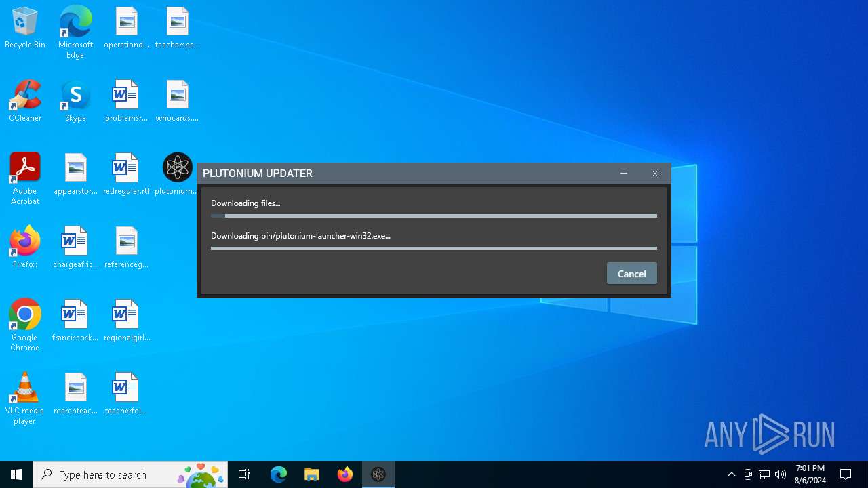
Task: Select the Adobe Acrobat desktop shortcut
Action: [x=25, y=179]
